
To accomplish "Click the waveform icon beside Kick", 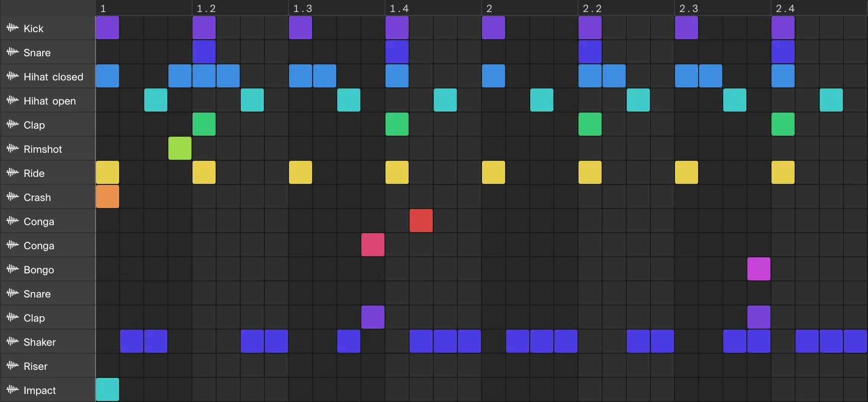I will pyautogui.click(x=12, y=28).
